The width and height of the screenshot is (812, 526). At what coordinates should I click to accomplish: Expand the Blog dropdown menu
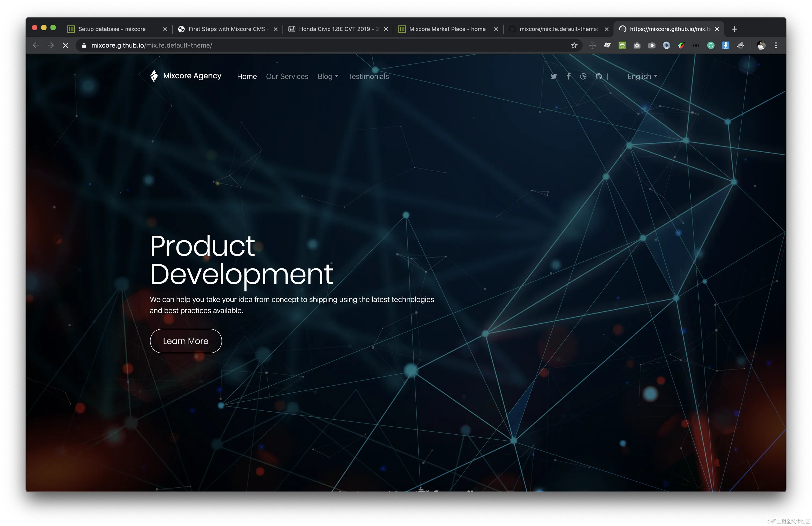(x=328, y=77)
